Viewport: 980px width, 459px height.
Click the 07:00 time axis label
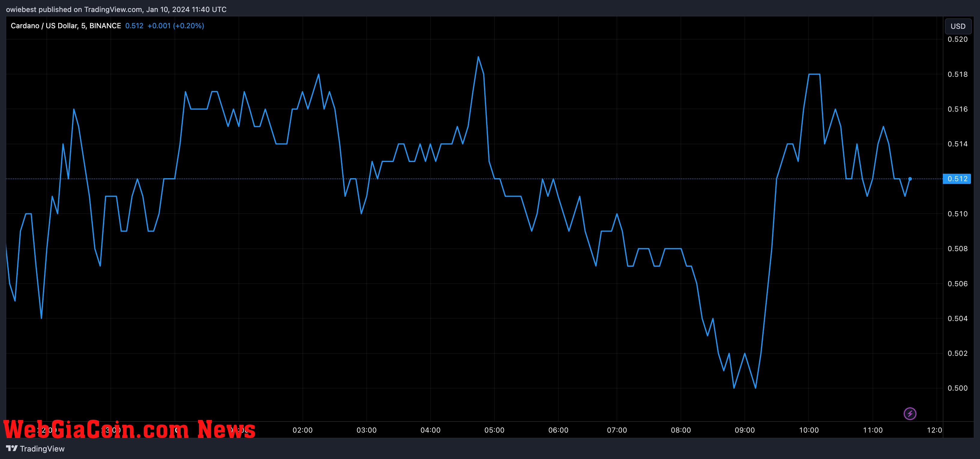617,430
